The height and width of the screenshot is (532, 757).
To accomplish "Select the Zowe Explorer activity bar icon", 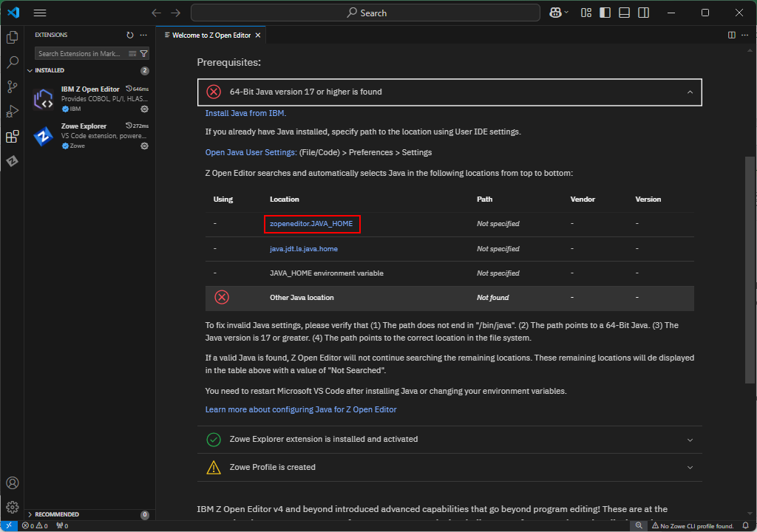I will pos(12,160).
